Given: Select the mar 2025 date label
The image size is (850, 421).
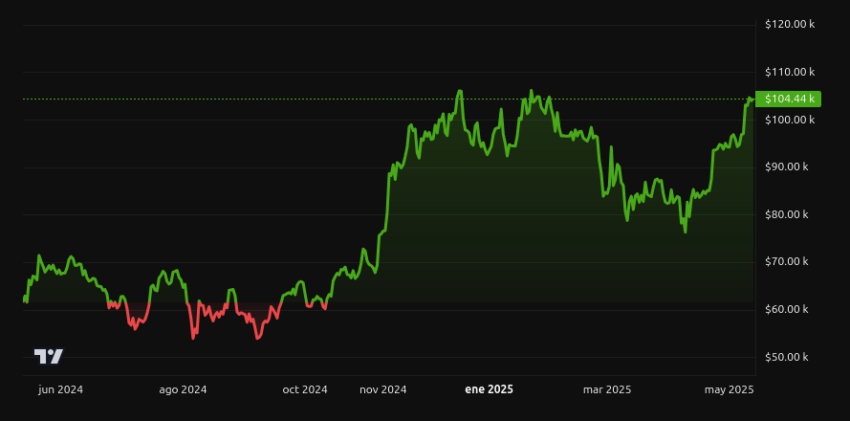Looking at the screenshot, I should point(607,390).
